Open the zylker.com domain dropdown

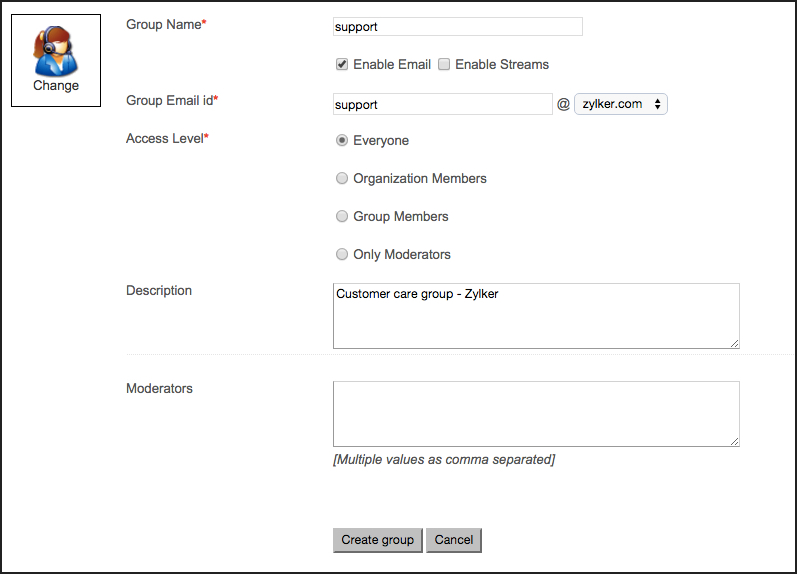(621, 104)
